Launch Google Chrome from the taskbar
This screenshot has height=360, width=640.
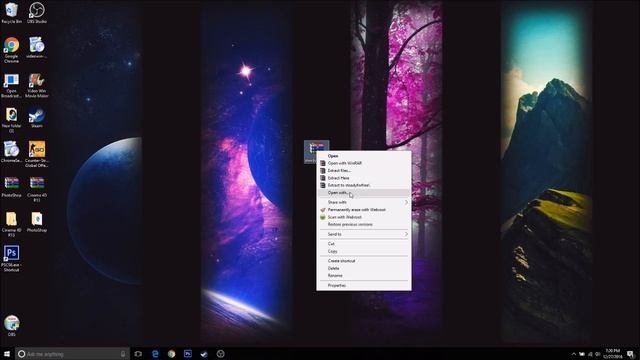[x=171, y=354]
